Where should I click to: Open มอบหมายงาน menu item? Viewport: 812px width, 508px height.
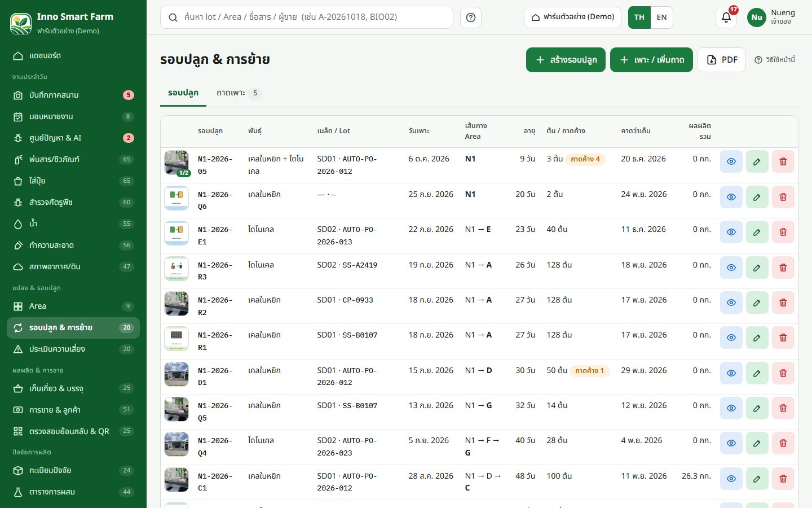[73, 116]
